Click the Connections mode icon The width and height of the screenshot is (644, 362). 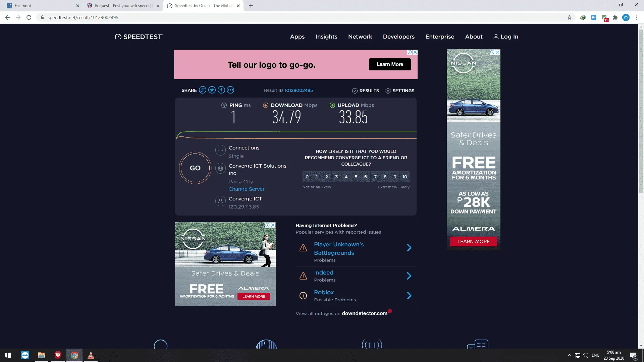coord(220,150)
